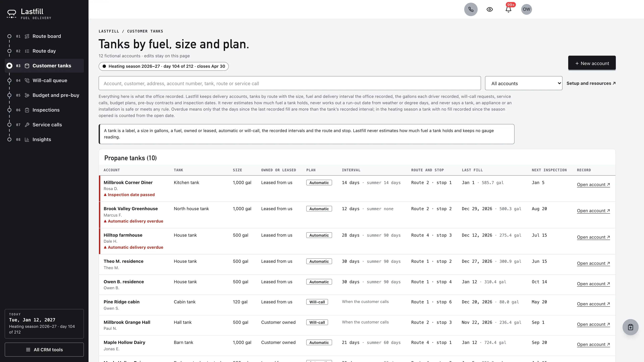Open Setup and resources link

[591, 83]
